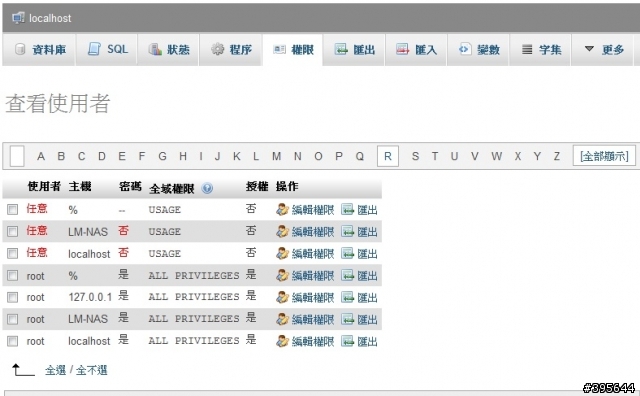Click export icon for 任意 % row

point(347,209)
